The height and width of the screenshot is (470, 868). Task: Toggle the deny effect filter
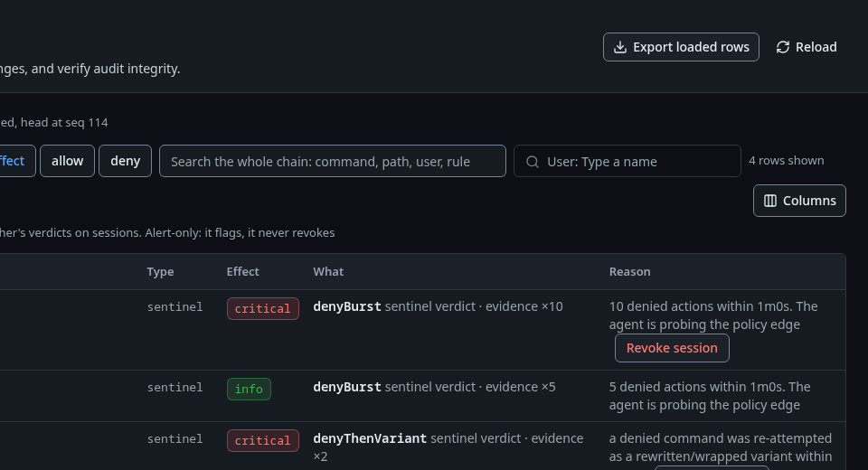click(125, 161)
